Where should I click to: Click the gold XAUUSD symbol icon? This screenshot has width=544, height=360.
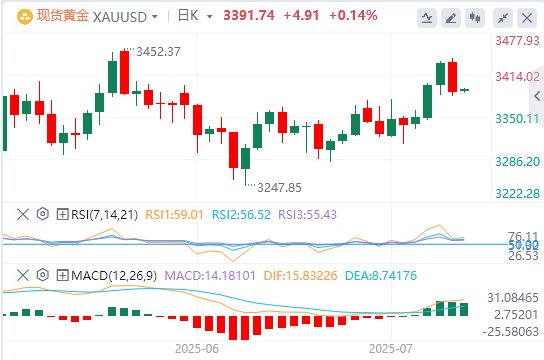coord(25,16)
